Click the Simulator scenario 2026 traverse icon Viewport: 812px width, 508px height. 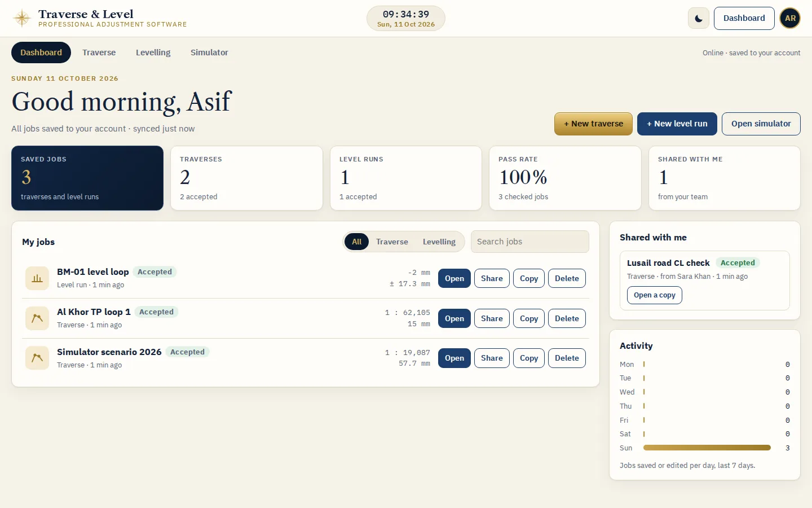(x=37, y=358)
